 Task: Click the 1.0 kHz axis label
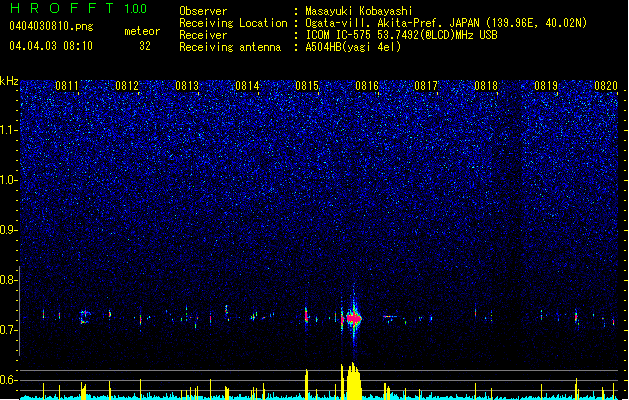(8, 180)
